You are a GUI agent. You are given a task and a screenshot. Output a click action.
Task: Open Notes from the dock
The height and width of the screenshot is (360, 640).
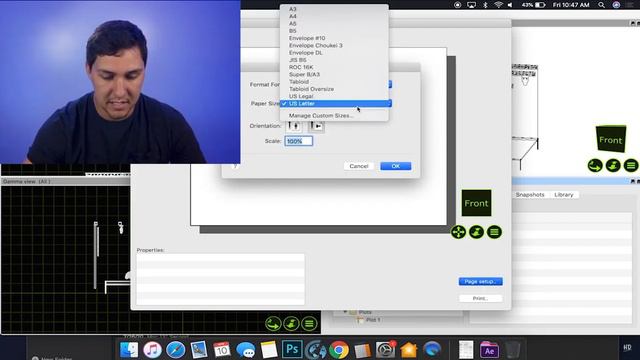269,350
